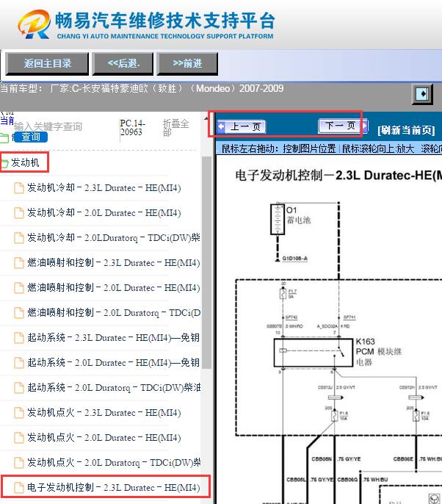Go to the next page with 下一页
Screen dimensions: 442x504
(342, 126)
